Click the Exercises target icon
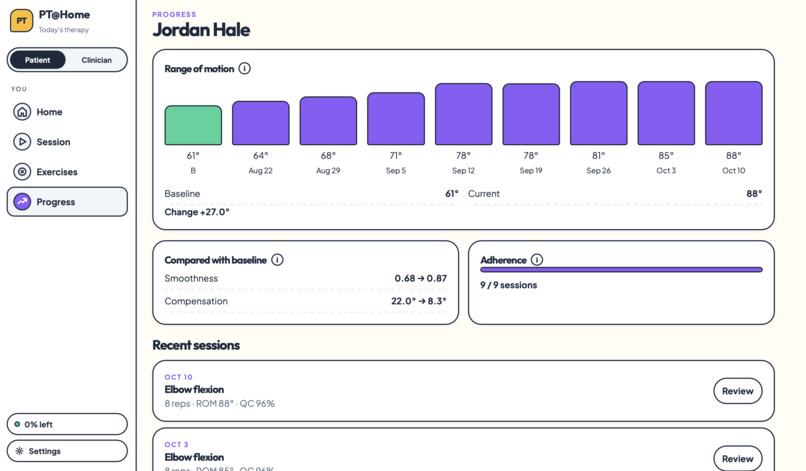The height and width of the screenshot is (471, 806). pos(22,172)
